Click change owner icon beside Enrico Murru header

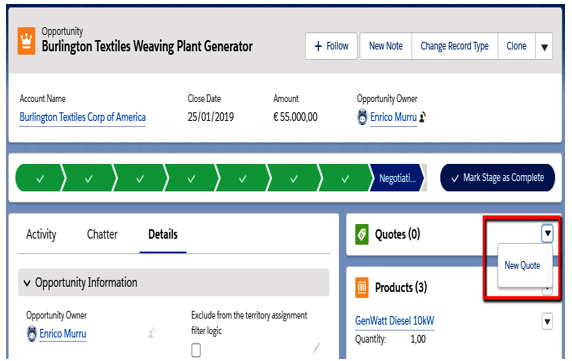422,117
